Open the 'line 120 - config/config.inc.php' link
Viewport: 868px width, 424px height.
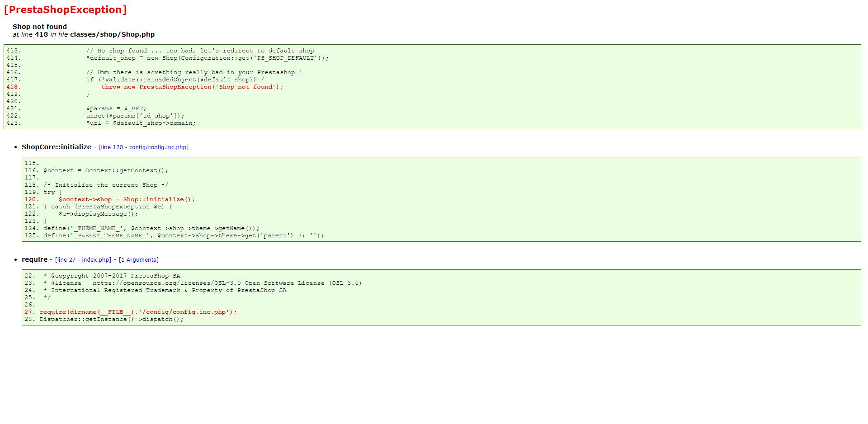pyautogui.click(x=144, y=147)
